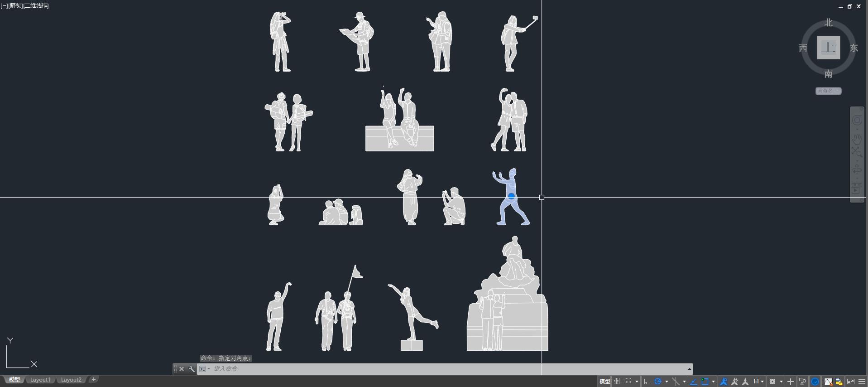
Task: Toggle grid display in status bar
Action: tap(617, 382)
